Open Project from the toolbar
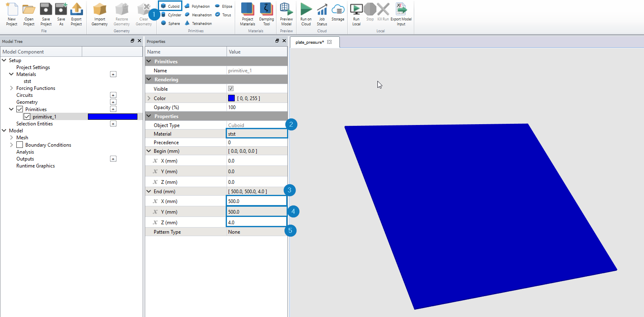 point(29,14)
